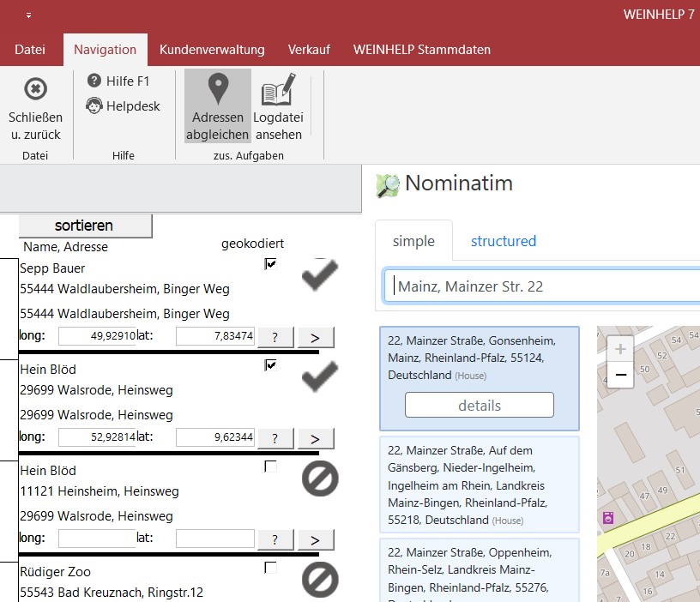Open the quick access toolbar dropdown
The width and height of the screenshot is (700, 602).
tap(28, 15)
